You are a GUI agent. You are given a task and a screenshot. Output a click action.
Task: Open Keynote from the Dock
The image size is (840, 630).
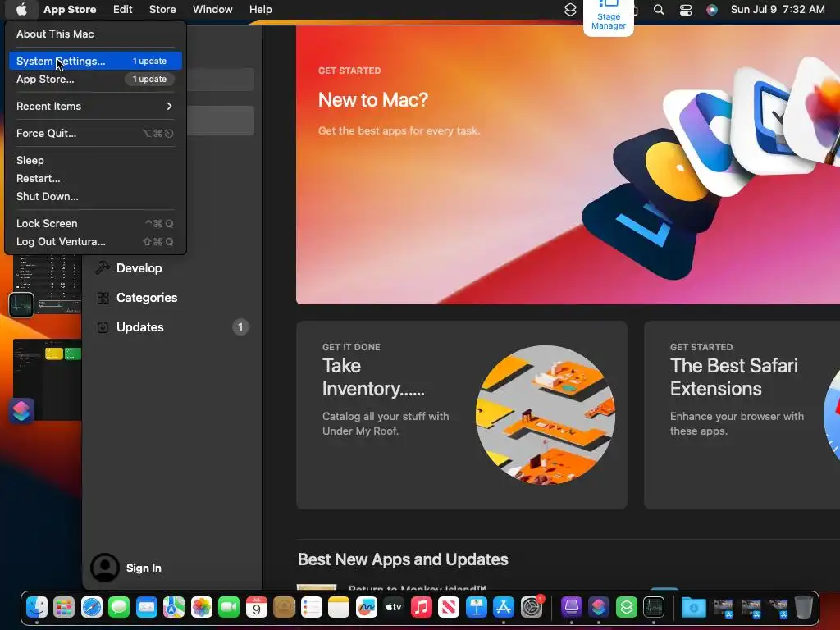click(x=477, y=607)
